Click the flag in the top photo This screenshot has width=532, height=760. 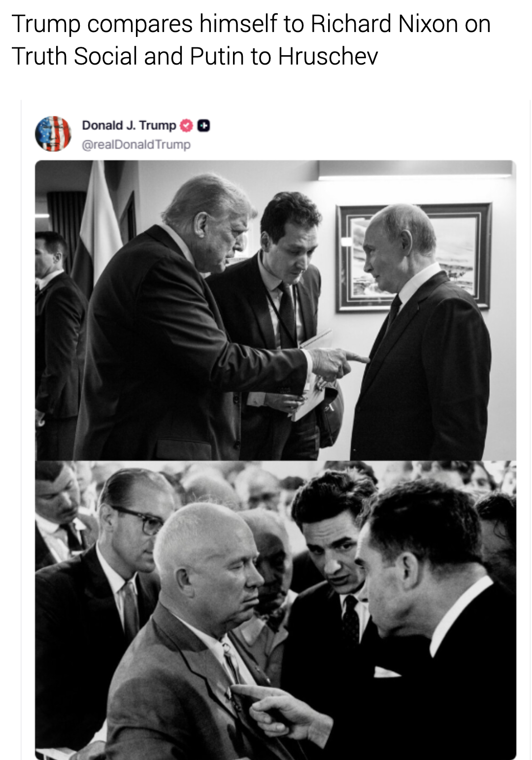[99, 227]
